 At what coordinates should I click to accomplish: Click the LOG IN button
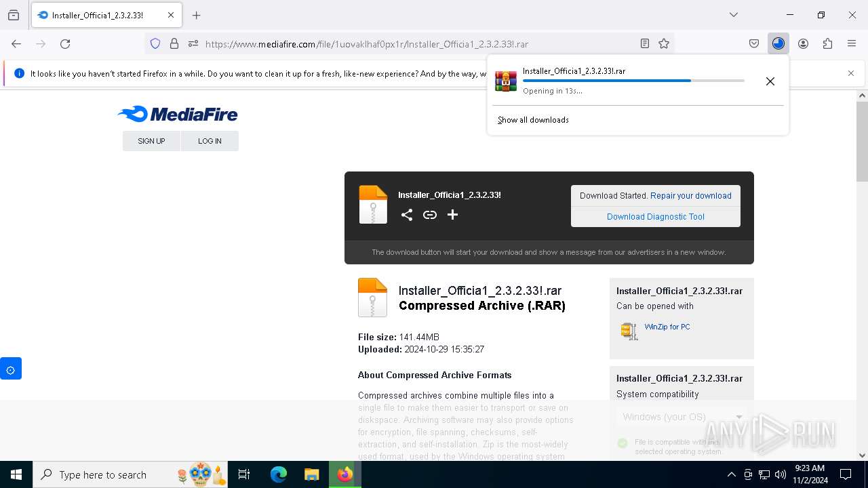click(210, 141)
